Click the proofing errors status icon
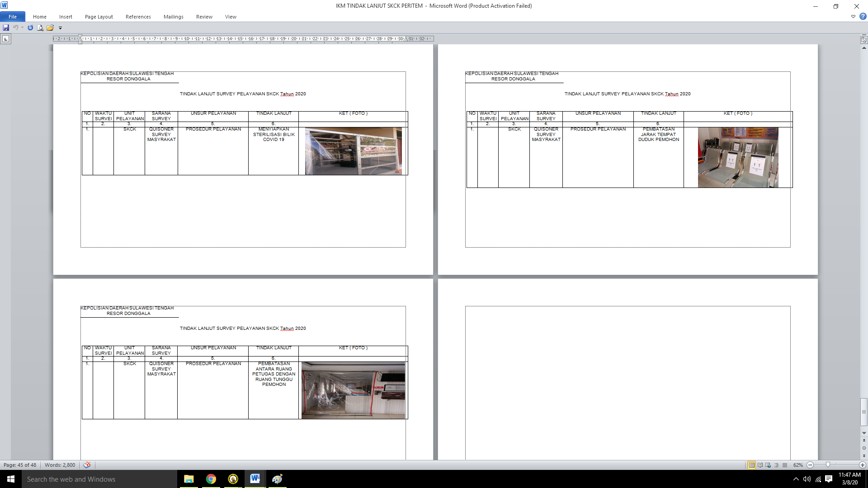868x488 pixels. 87,465
